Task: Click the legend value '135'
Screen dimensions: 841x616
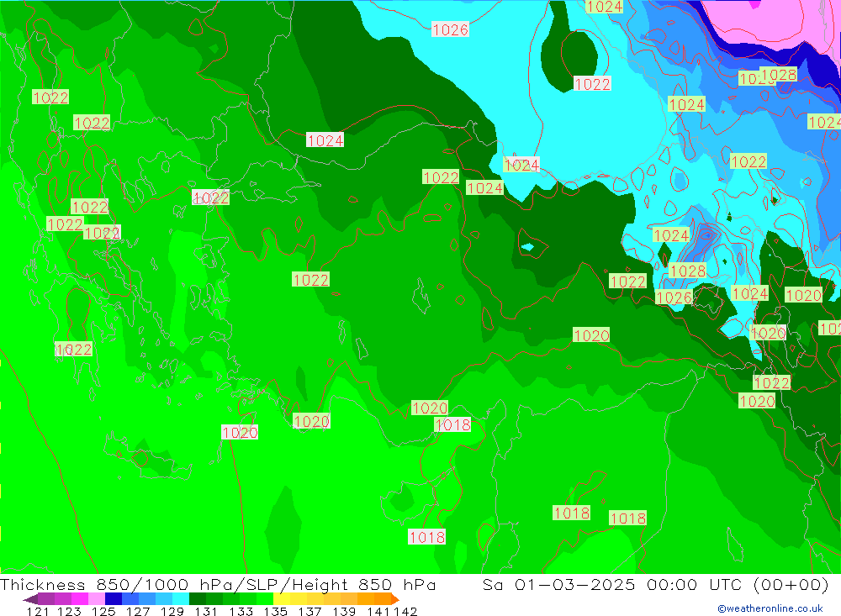Action: (x=275, y=611)
